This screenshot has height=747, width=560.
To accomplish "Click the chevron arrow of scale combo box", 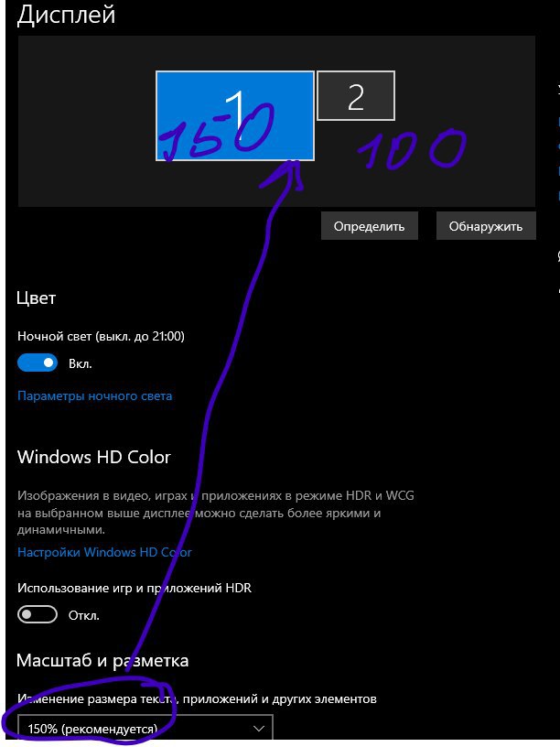I will click(x=259, y=729).
